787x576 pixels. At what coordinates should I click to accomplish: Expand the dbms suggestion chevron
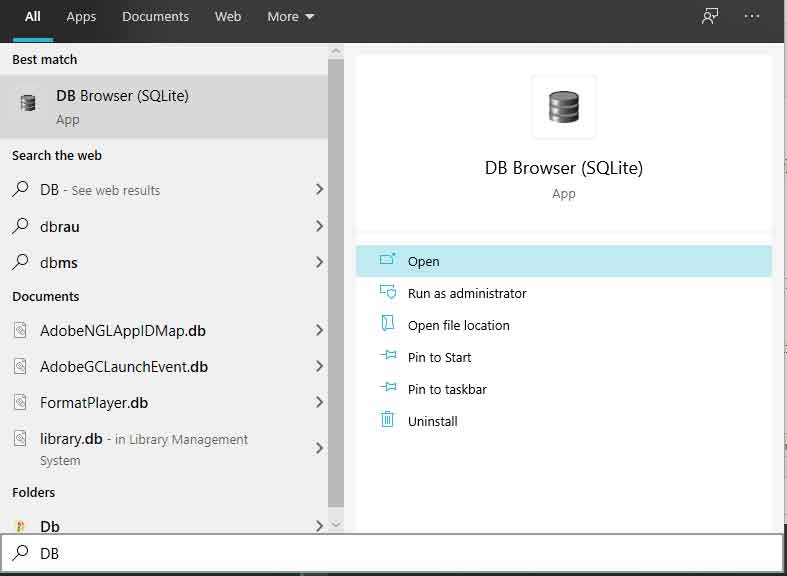point(319,262)
